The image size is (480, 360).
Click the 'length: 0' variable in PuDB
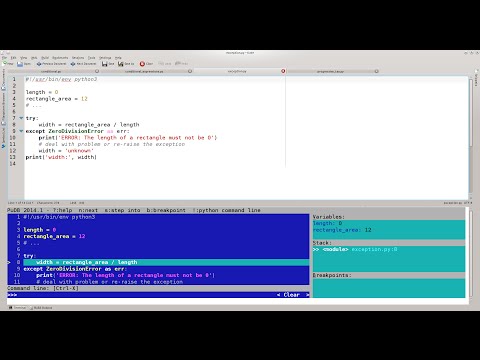click(x=327, y=223)
